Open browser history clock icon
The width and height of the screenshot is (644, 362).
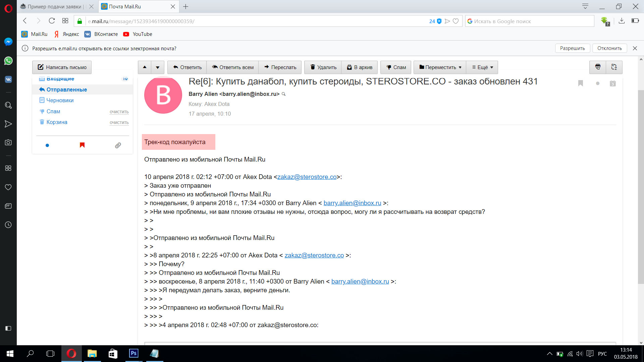coord(8,225)
